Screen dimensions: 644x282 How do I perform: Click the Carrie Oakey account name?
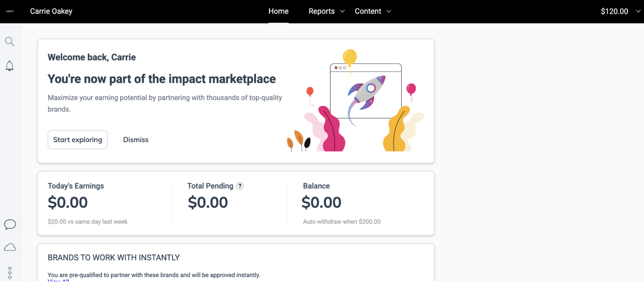(51, 12)
